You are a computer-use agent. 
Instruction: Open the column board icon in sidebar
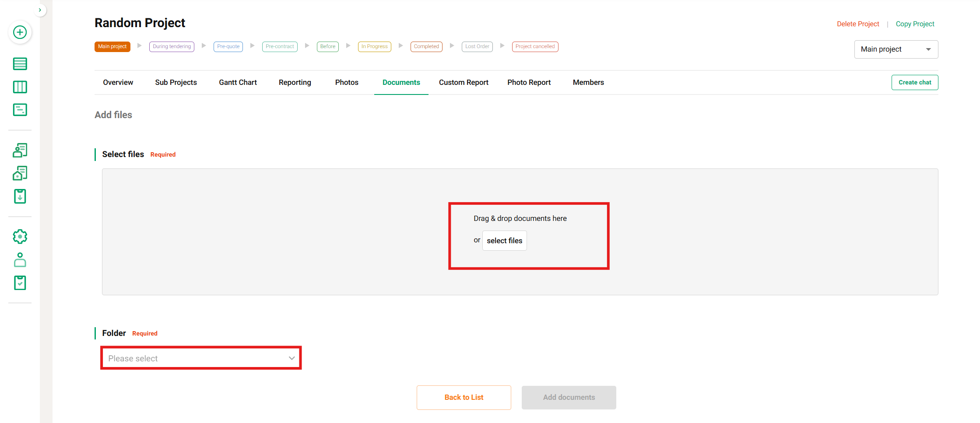pyautogui.click(x=20, y=87)
